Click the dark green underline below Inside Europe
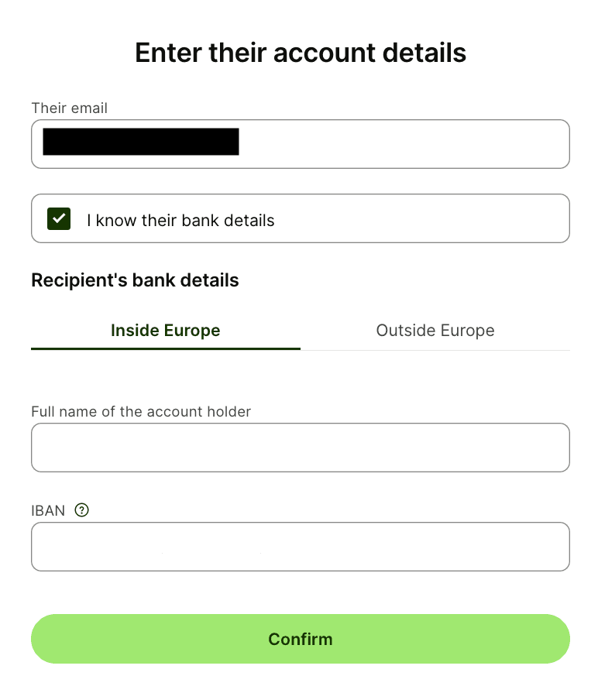Screen dimensions: 598x700 coord(165,348)
